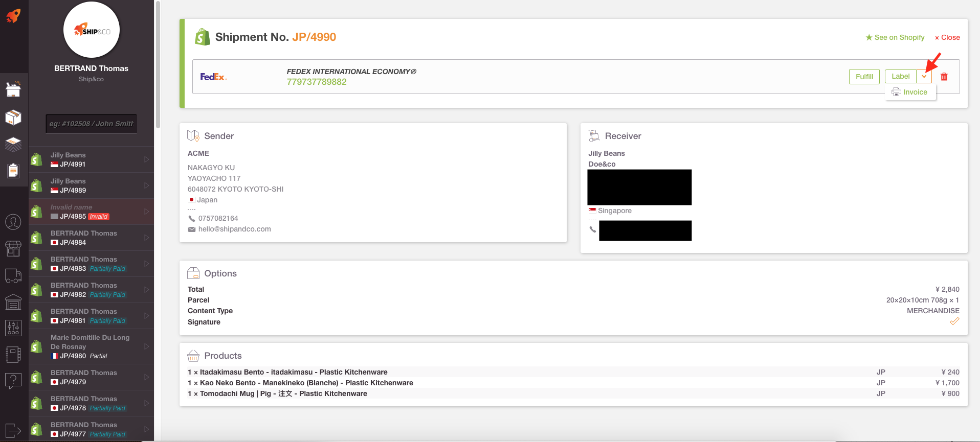This screenshot has height=442, width=980.
Task: Click the rocket logo icon at top of sidebar
Action: click(x=13, y=16)
